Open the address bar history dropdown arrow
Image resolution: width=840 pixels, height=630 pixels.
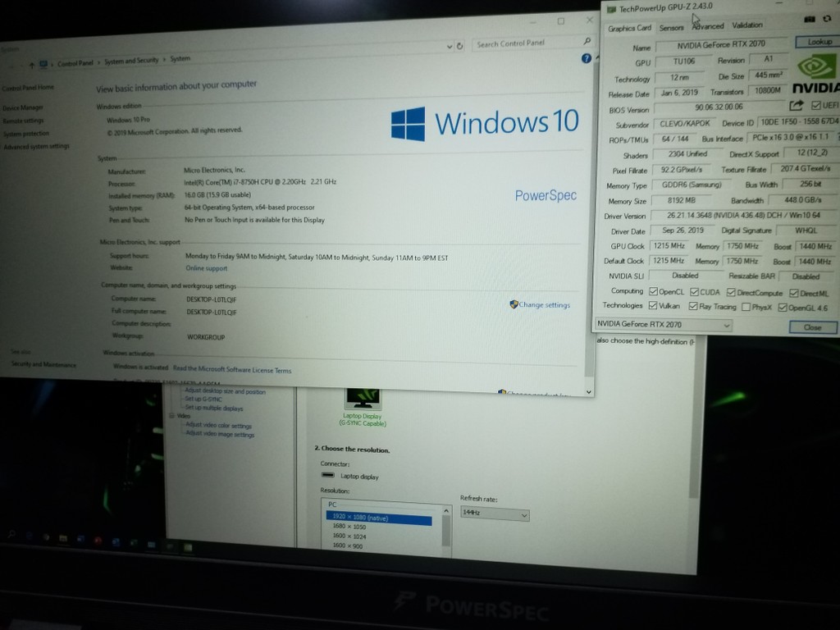(x=450, y=47)
